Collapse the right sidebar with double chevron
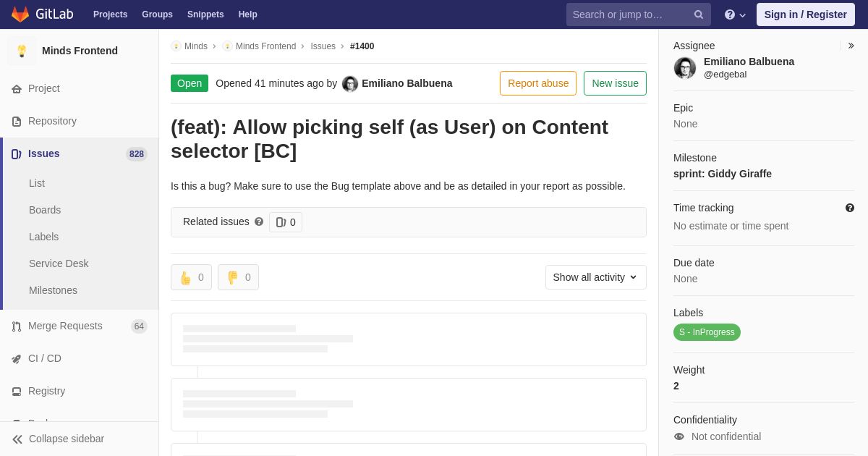Viewport: 868px width, 456px height. click(x=851, y=46)
